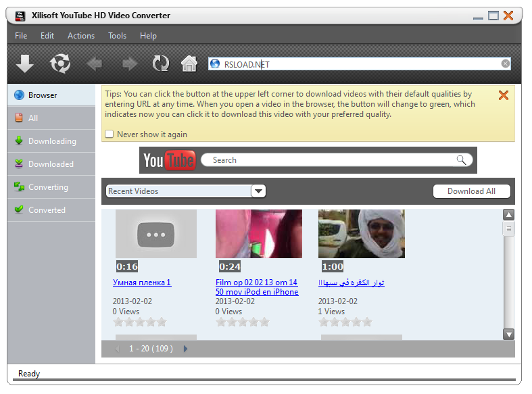The width and height of the screenshot is (532, 394).
Task: Click the YouTube search magnifier icon
Action: 461,159
